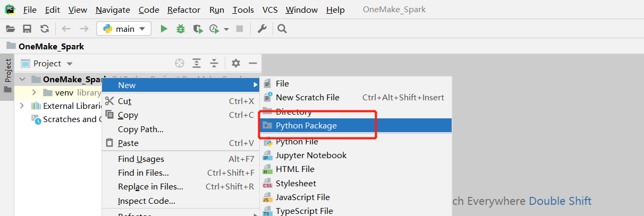Viewport: 644px width, 216px height.
Task: Start debugging with the bug icon
Action: tap(181, 29)
